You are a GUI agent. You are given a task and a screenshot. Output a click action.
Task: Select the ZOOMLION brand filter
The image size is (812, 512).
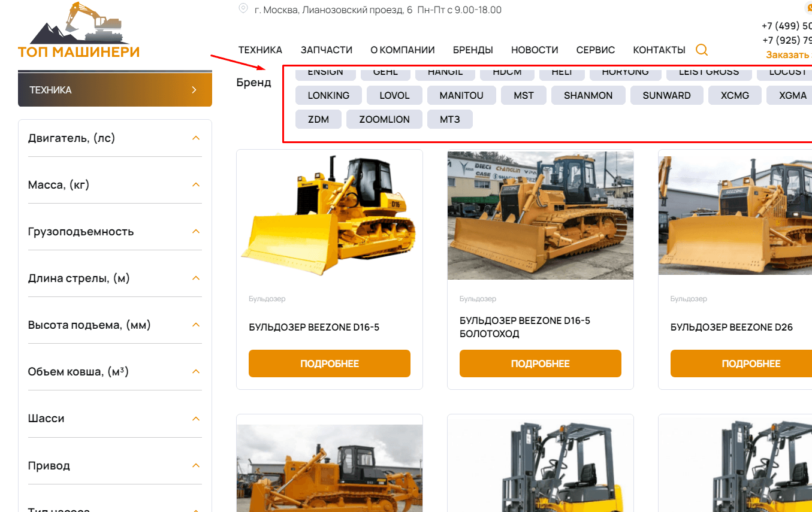coord(384,119)
